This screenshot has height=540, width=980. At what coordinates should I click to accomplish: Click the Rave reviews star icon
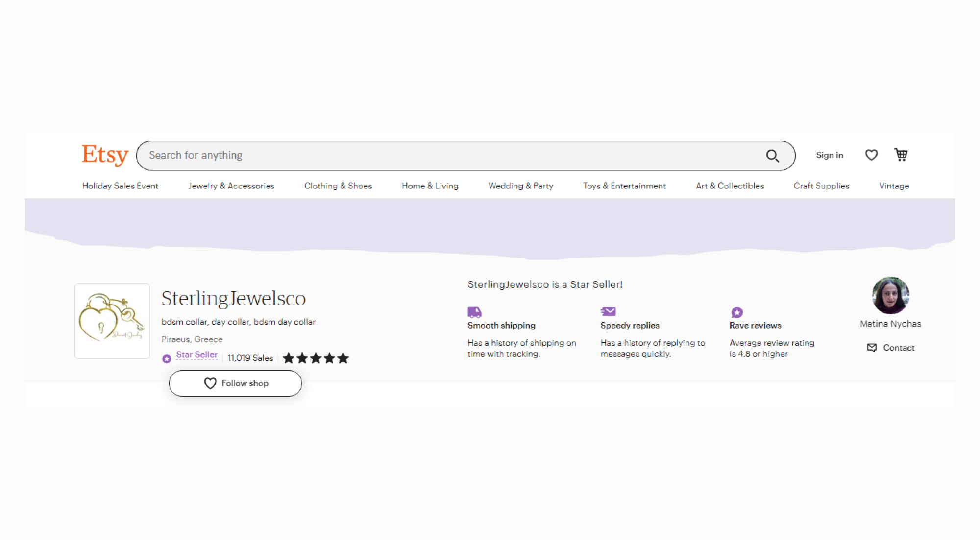click(x=737, y=312)
